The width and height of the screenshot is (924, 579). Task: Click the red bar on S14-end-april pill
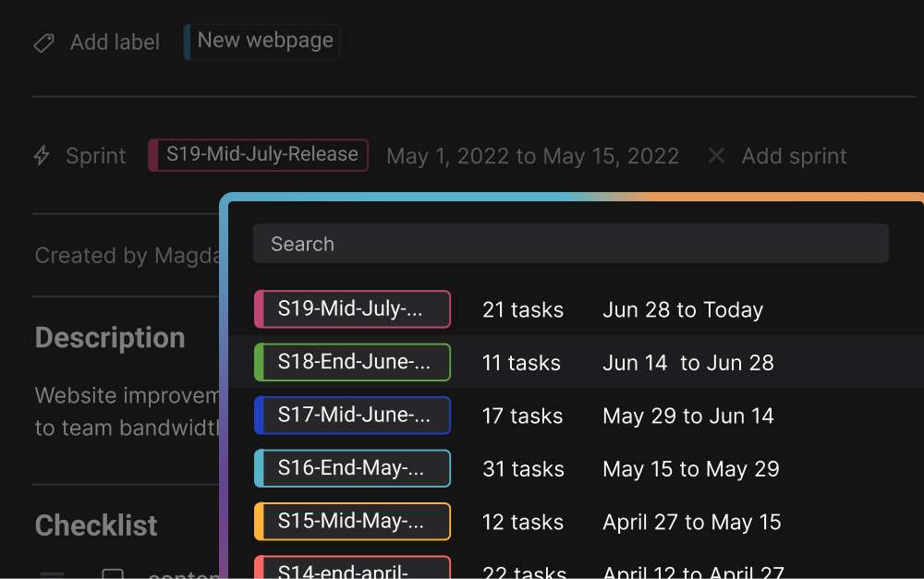click(258, 570)
